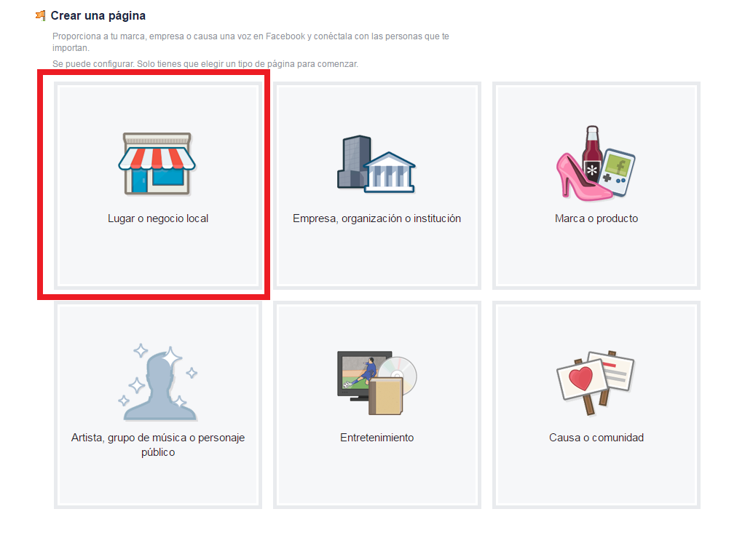753x560 pixels.
Task: Click the Marca o producto tile card
Action: [596, 186]
